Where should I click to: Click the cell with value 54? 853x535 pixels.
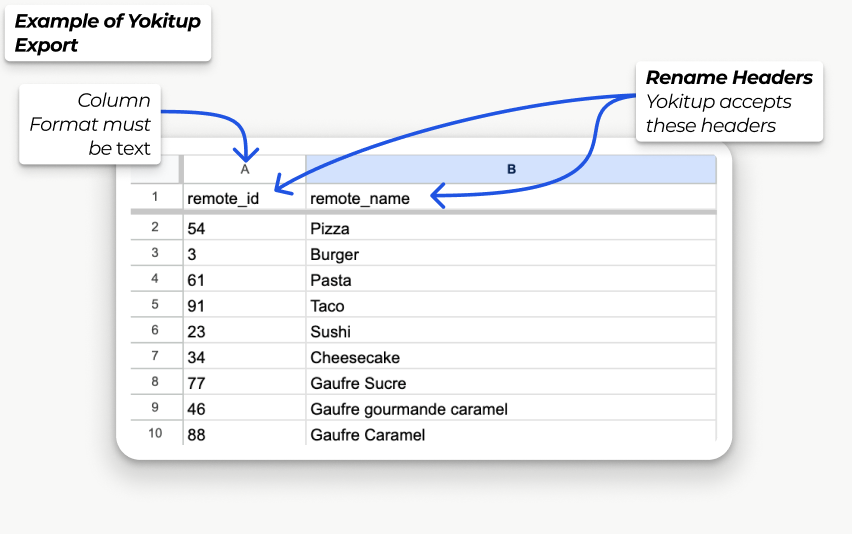pyautogui.click(x=244, y=228)
